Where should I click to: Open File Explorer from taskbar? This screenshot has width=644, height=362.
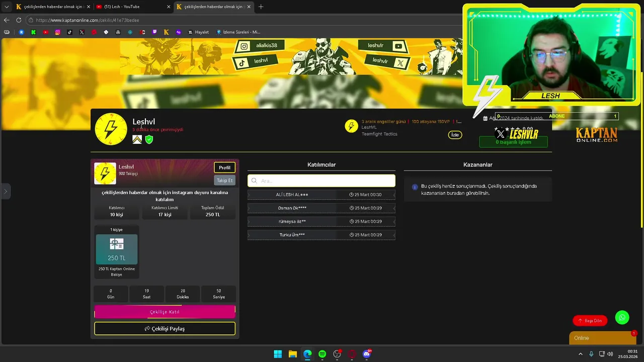pos(292,354)
